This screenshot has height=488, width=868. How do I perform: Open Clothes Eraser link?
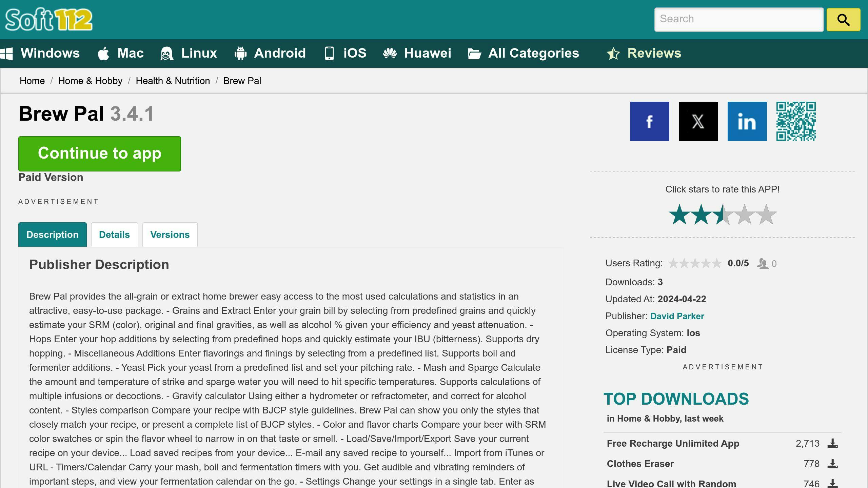click(640, 464)
